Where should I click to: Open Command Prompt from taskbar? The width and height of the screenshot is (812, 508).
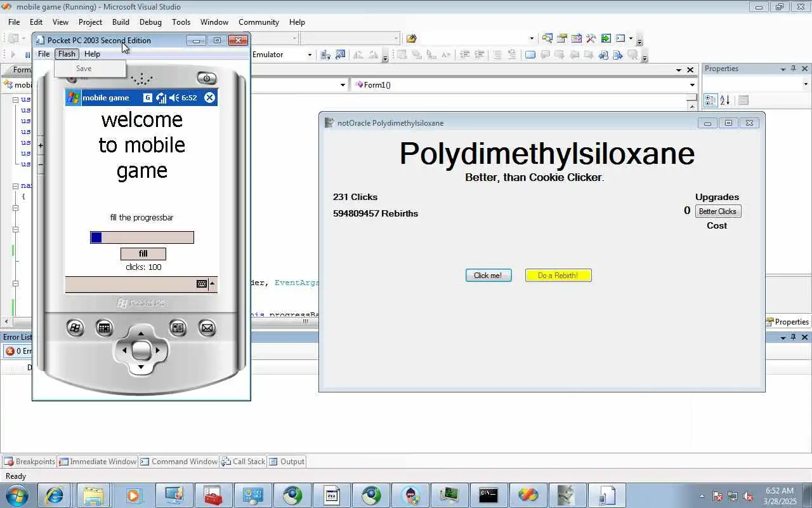488,495
